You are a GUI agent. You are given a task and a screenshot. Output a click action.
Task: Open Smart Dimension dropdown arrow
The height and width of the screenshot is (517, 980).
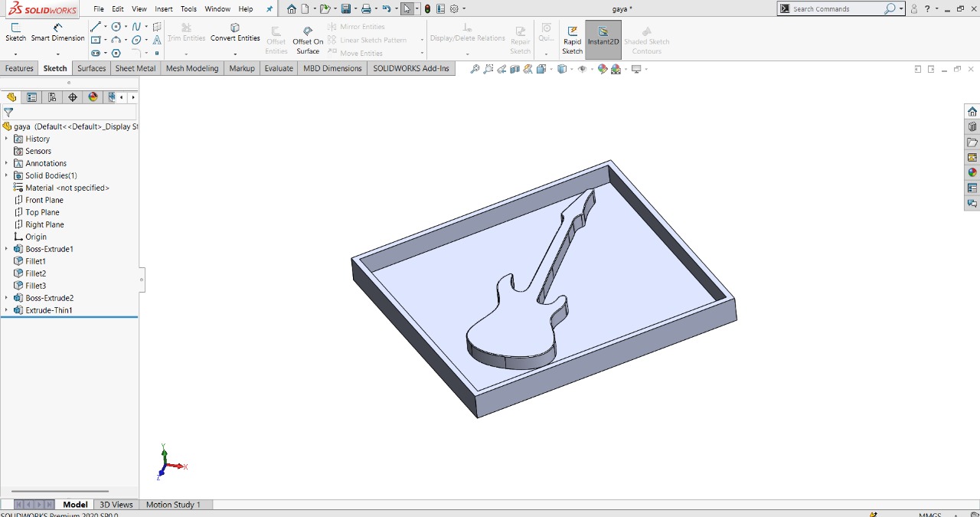tap(57, 54)
